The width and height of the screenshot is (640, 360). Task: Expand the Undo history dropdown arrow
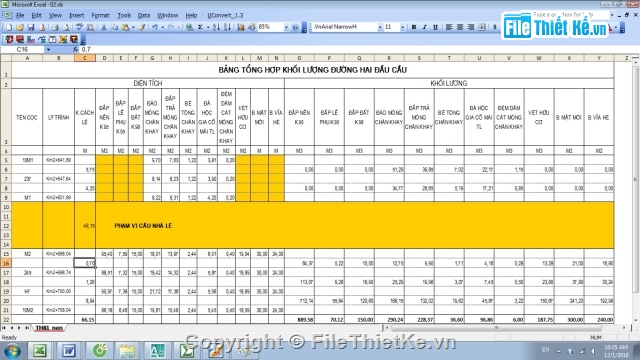point(162,27)
